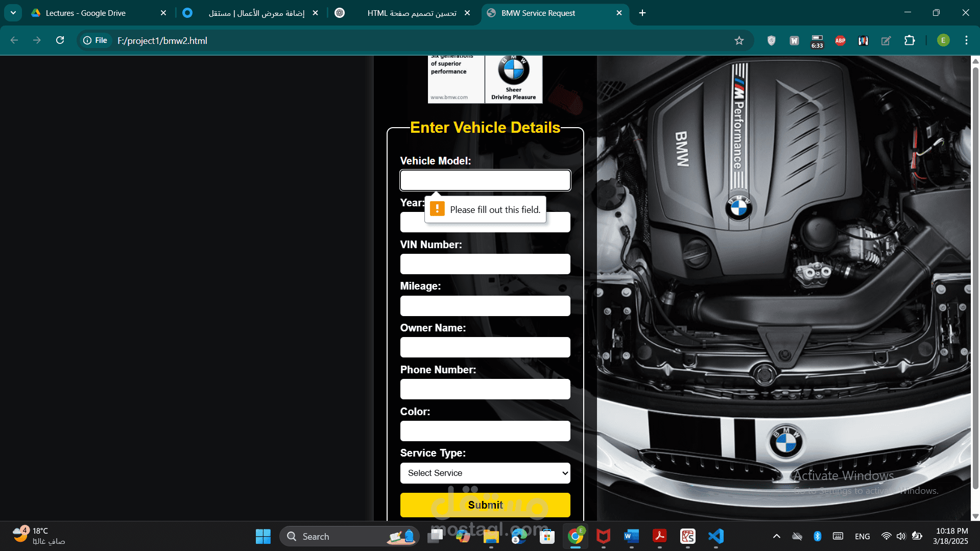
Task: Open the W extension in the toolbar
Action: click(794, 40)
